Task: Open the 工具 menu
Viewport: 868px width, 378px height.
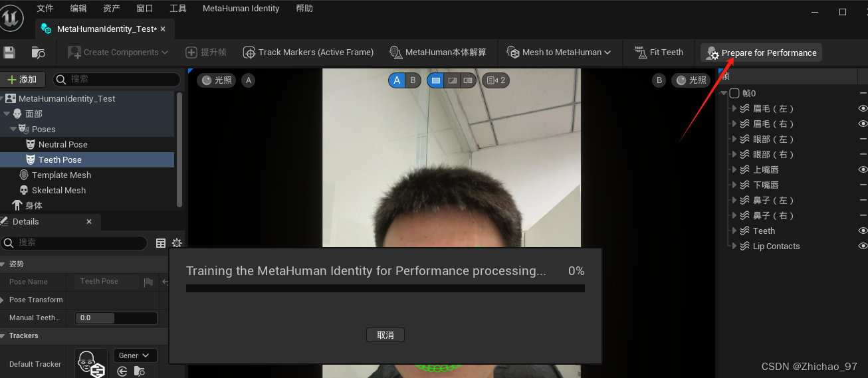Action: (x=178, y=9)
